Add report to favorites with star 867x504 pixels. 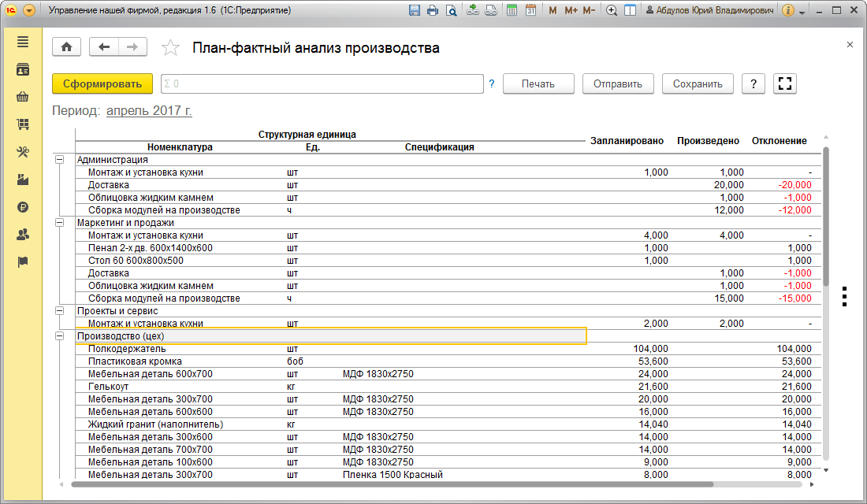(170, 48)
